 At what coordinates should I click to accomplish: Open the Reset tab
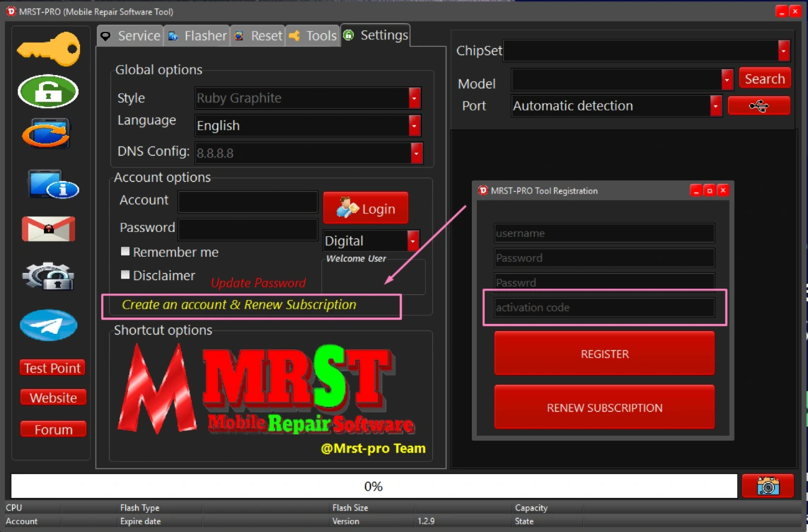(x=258, y=35)
